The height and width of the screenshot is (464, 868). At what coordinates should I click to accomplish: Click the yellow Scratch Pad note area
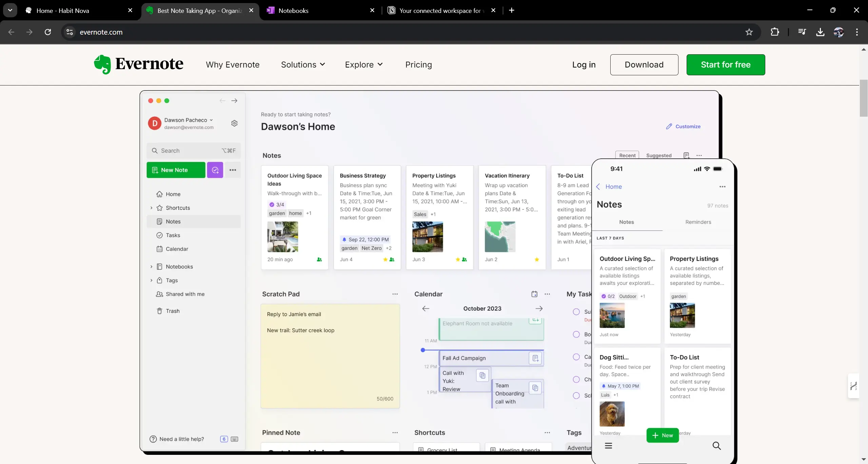click(330, 356)
